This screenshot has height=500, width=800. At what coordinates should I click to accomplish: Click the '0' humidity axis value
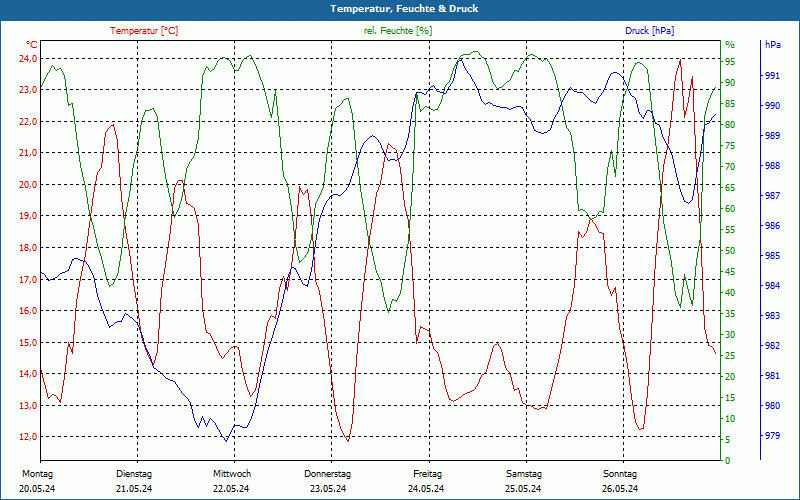(728, 461)
